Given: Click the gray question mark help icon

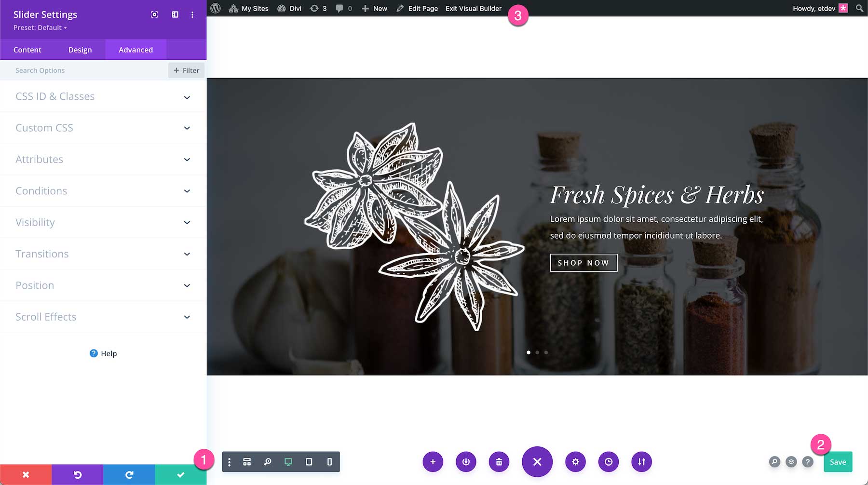Looking at the screenshot, I should coord(808,462).
